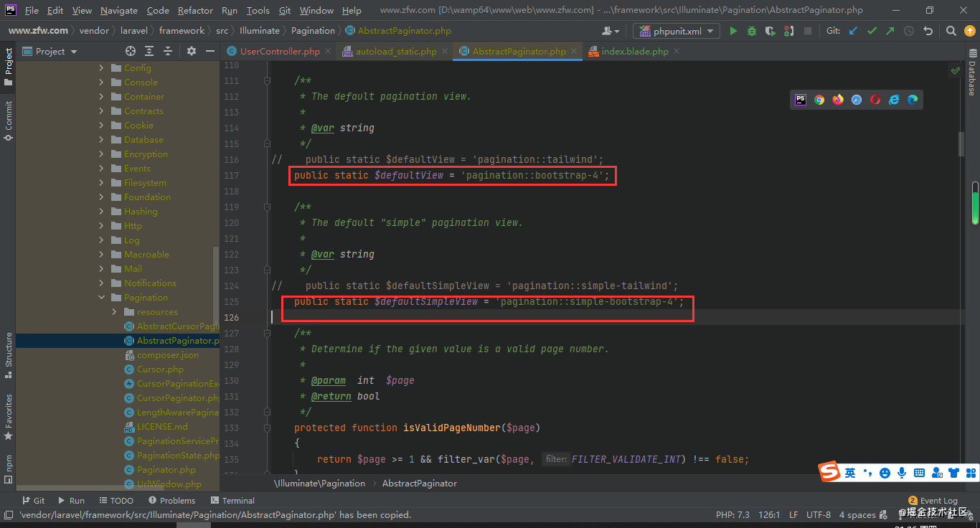Open the Refactor menu
980x528 pixels.
pos(195,10)
